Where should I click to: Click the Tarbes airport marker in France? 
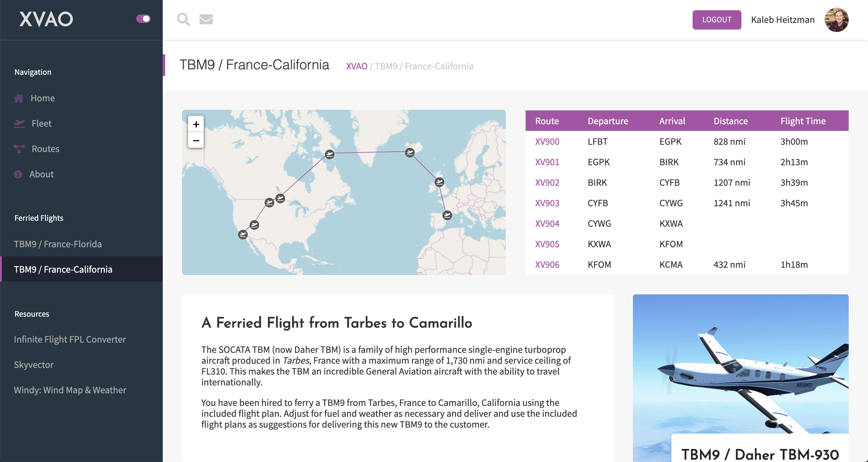tap(447, 215)
